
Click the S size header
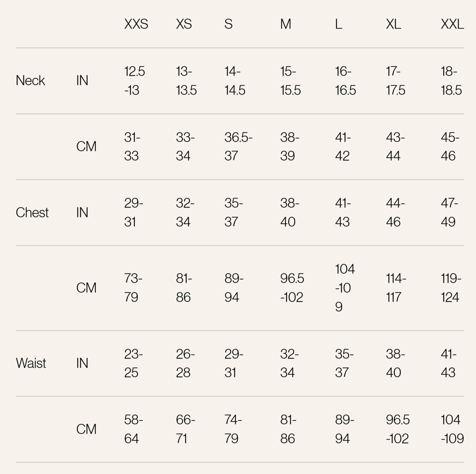pyautogui.click(x=229, y=24)
